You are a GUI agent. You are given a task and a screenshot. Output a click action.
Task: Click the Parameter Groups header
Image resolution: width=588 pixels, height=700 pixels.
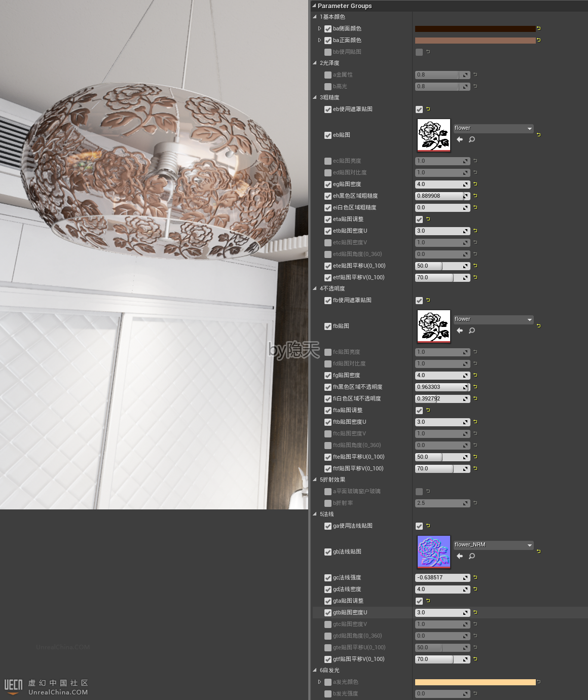[x=345, y=6]
